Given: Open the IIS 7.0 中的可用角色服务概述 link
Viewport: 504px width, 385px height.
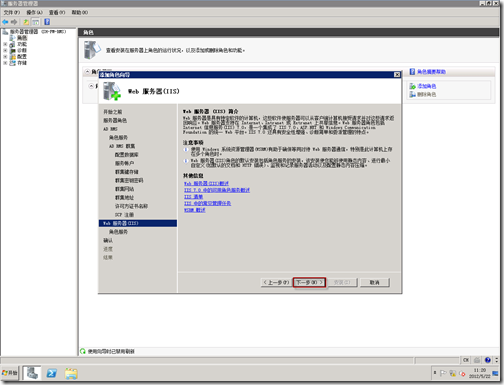Looking at the screenshot, I should click(217, 190).
